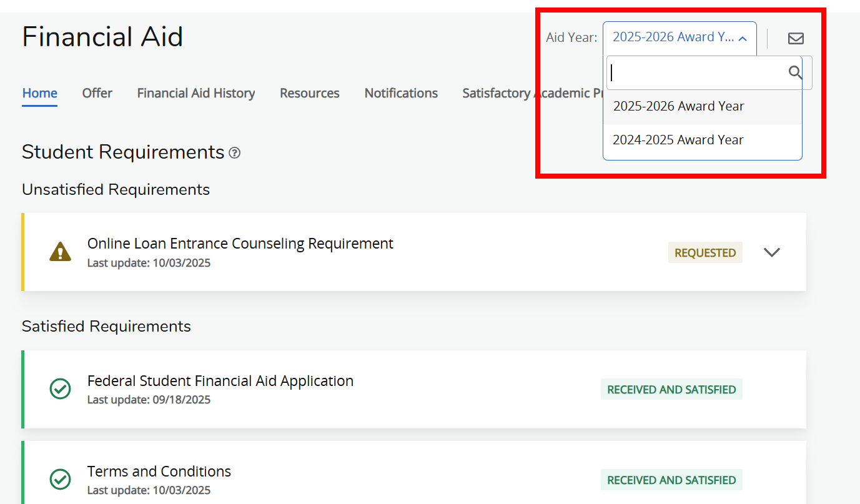
Task: Click the search magnifier in the Aid Year dropdown
Action: [x=794, y=72]
